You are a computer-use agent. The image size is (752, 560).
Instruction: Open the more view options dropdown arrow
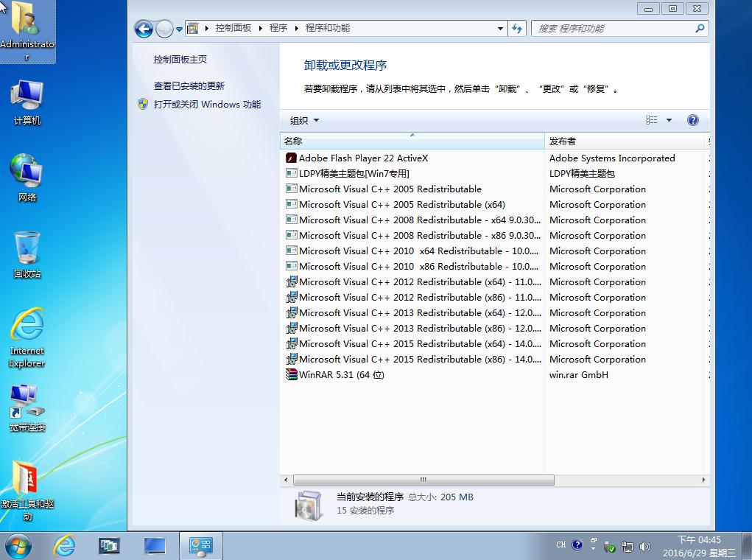click(x=669, y=120)
